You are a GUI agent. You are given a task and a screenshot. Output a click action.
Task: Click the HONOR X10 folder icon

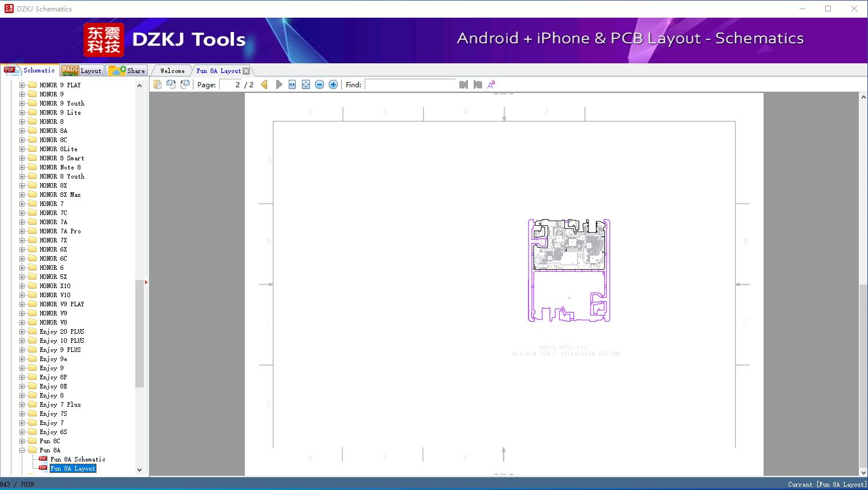(33, 286)
